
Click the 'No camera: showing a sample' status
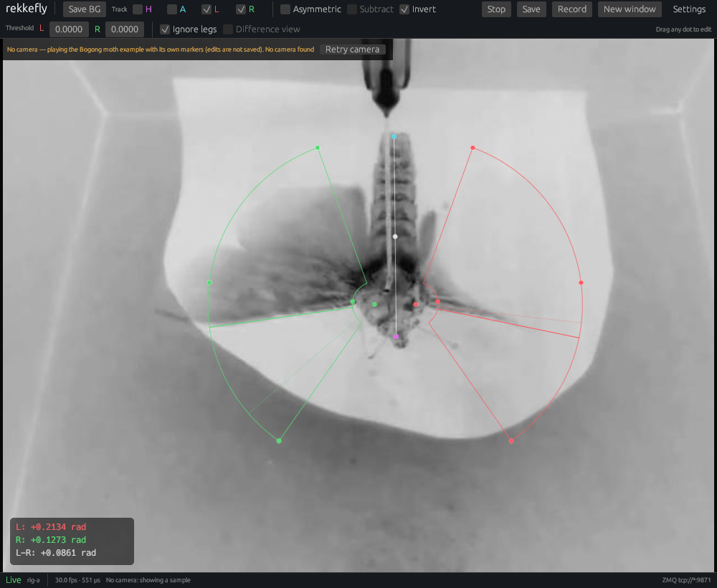coord(148,580)
